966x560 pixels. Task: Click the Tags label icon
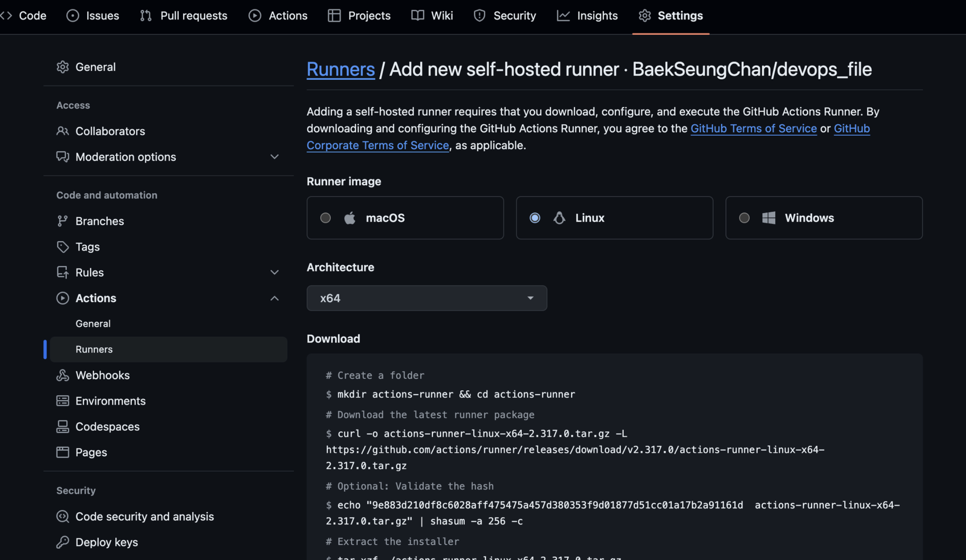(x=62, y=247)
